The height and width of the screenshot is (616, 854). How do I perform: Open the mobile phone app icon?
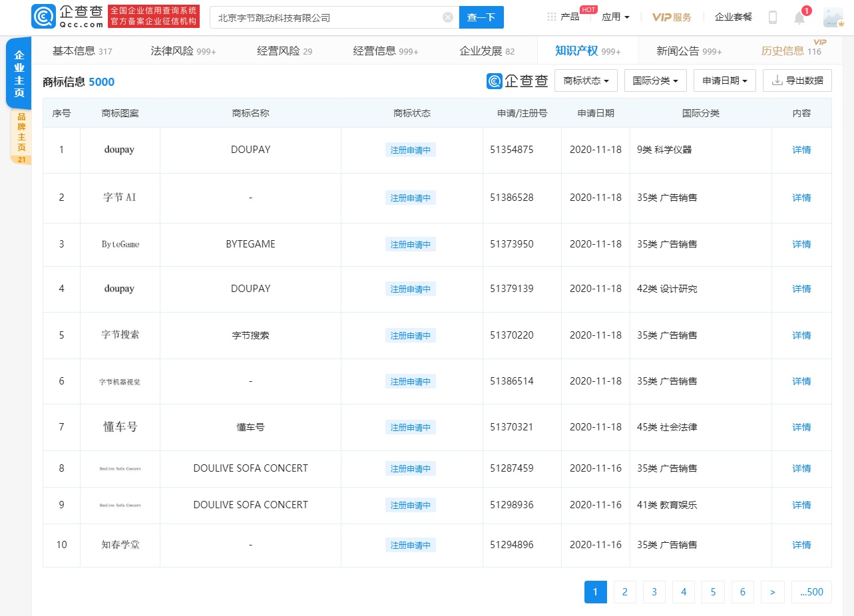[772, 17]
